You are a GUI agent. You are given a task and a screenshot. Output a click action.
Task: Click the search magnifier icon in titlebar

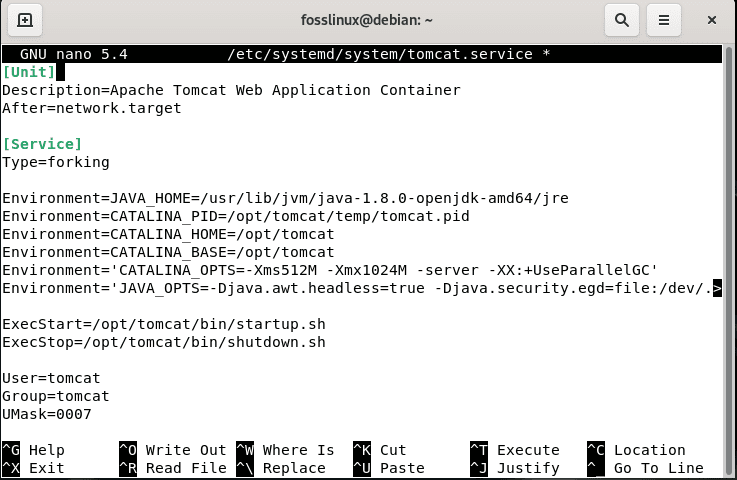click(x=621, y=20)
